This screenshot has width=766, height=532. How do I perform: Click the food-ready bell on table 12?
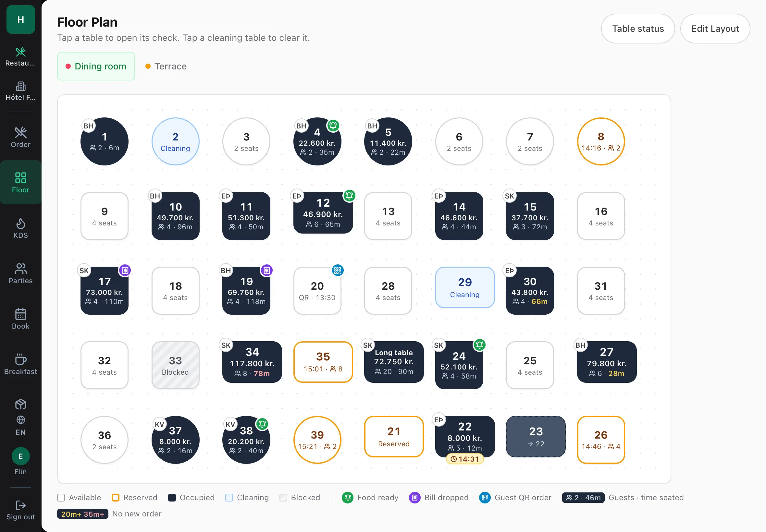pos(349,196)
